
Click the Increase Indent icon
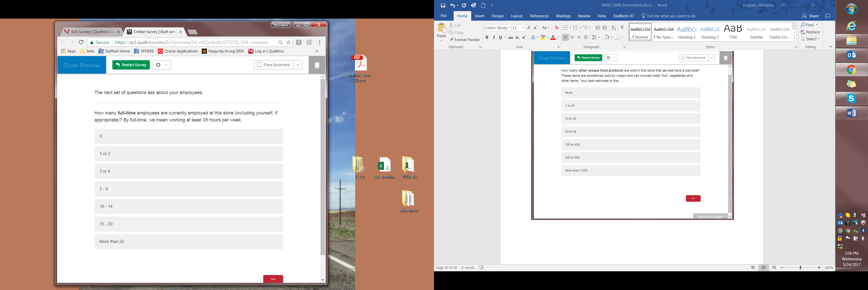(605, 28)
